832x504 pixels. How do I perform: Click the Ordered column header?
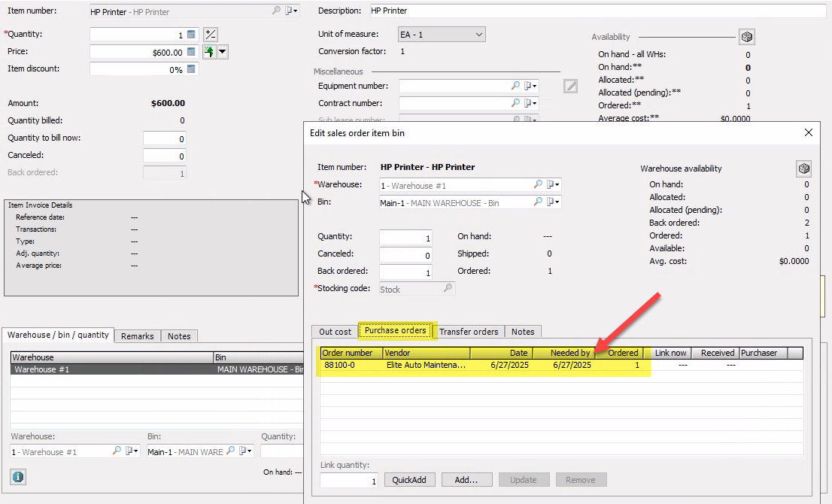(620, 353)
